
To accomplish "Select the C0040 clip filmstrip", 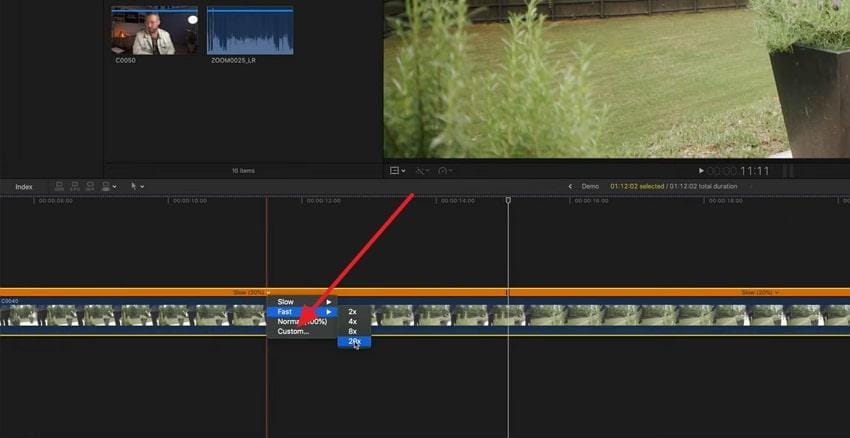I will (425, 315).
